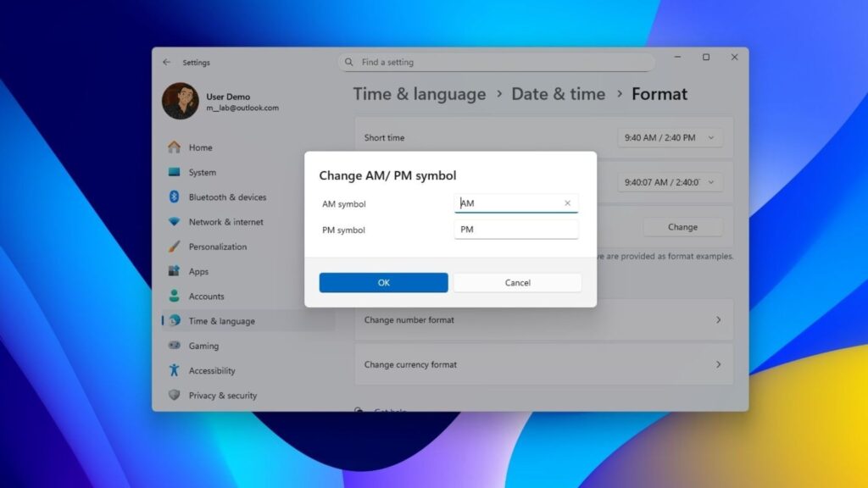Click the Time & language globe icon
This screenshot has width=868, height=488.
point(175,321)
